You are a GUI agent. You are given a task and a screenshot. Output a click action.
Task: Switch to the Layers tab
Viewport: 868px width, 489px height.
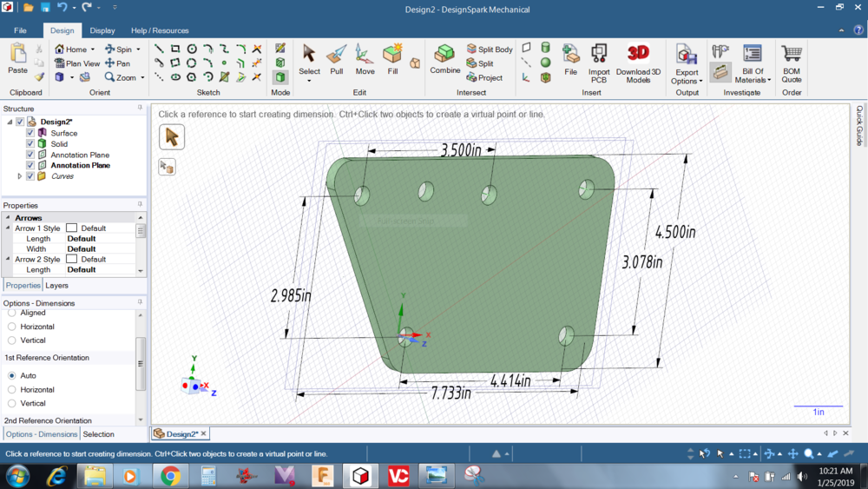pos(57,285)
